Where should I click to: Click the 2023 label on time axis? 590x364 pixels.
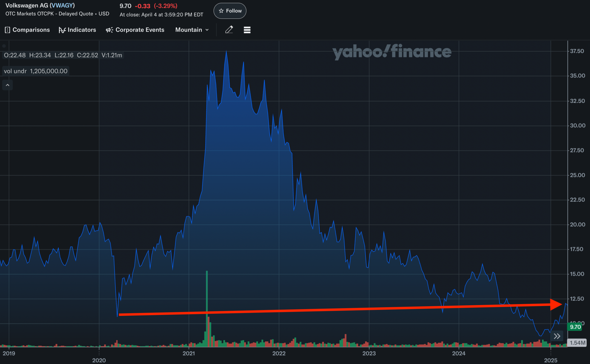pos(369,353)
